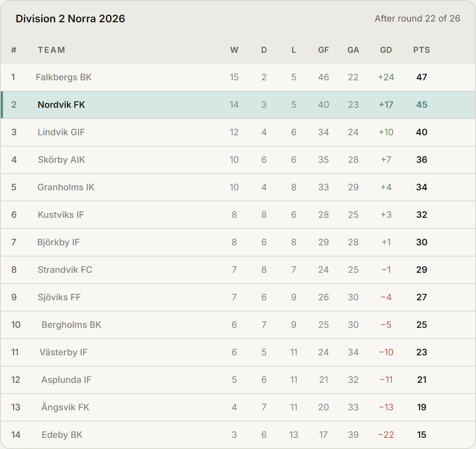Click the "D" draws column header

264,50
